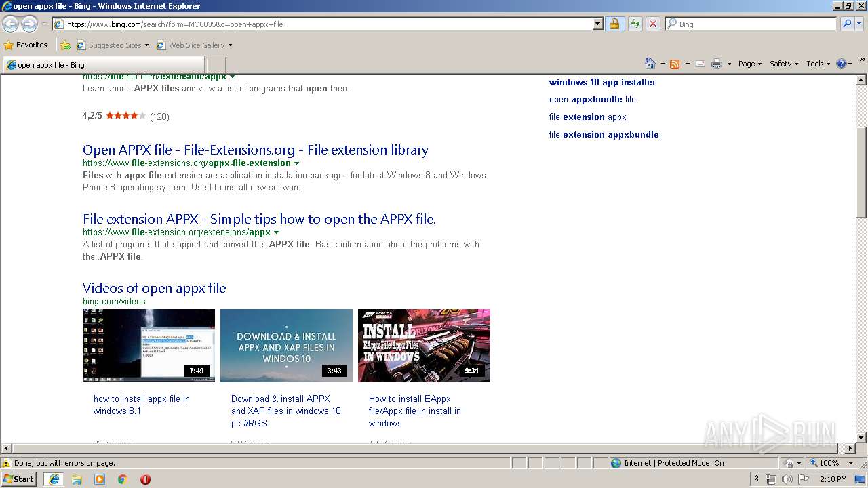Screen dimensions: 868x488
Task: Play the 3:43 APPX and XAP video thumbnail
Action: [286, 346]
